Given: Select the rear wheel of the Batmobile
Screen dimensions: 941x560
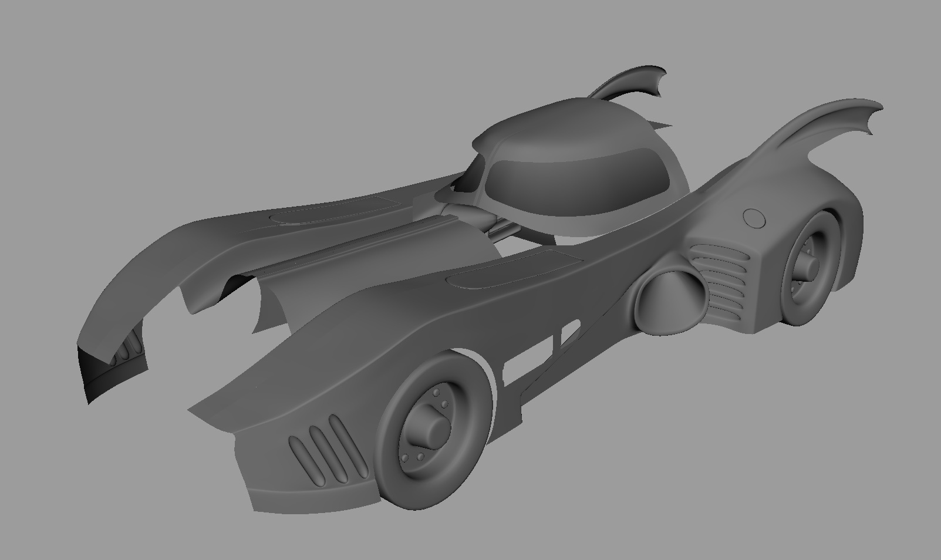Looking at the screenshot, I should (812, 268).
